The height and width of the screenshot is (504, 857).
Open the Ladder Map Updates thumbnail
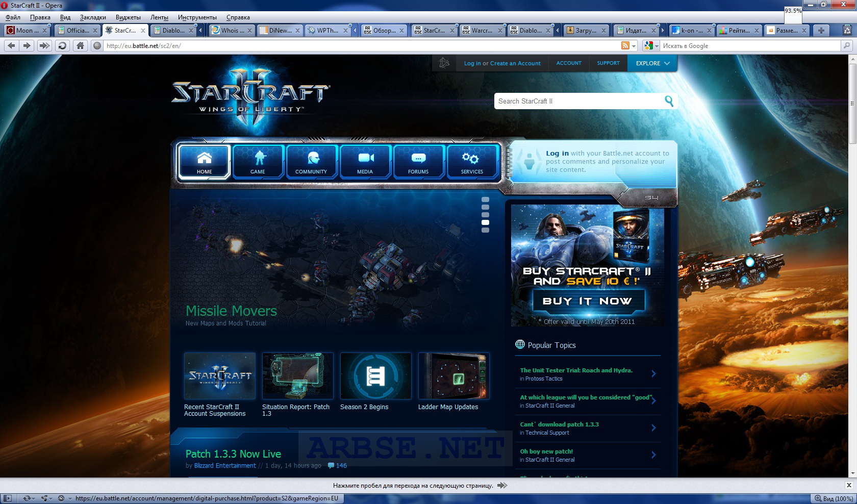[x=453, y=376]
